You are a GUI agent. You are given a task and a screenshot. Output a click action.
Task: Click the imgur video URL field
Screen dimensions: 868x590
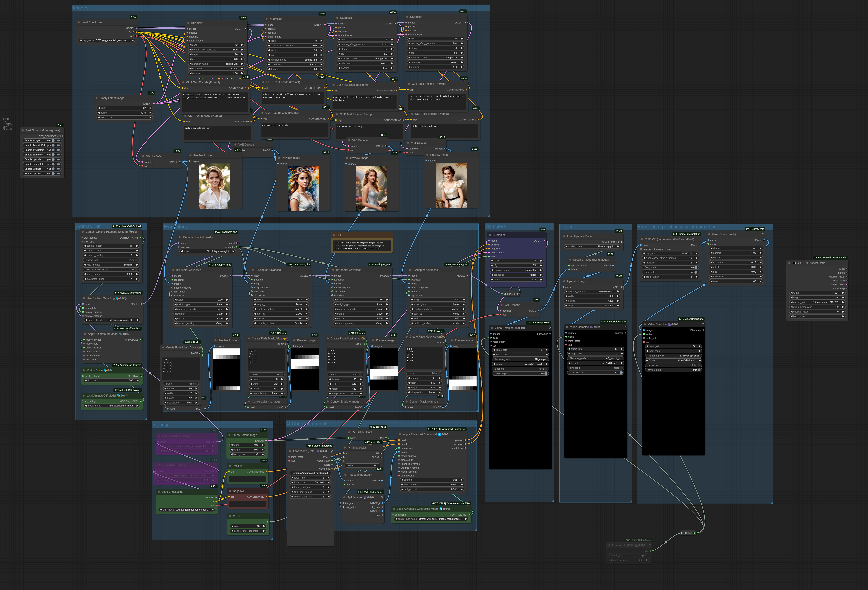311,473
